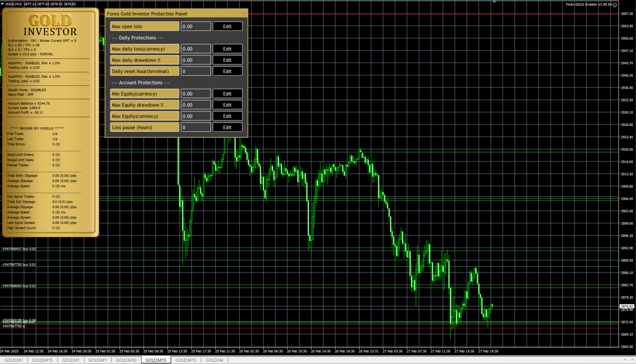Click 'Account Ballance = 5244.75' text
This screenshot has width=636, height=364.
point(29,103)
